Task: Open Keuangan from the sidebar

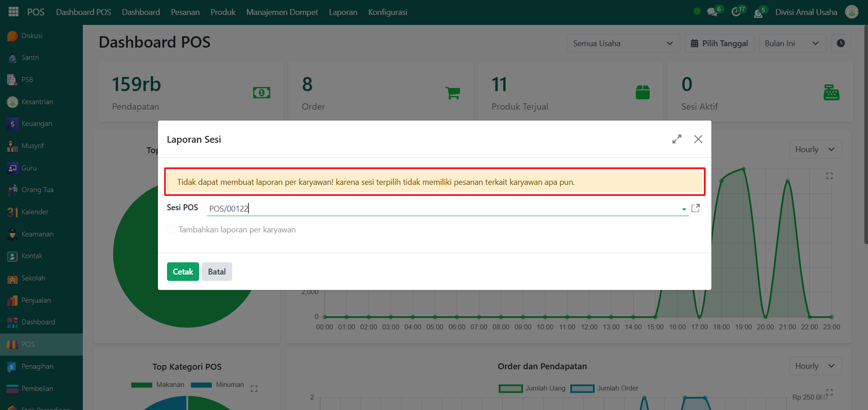Action: [36, 124]
